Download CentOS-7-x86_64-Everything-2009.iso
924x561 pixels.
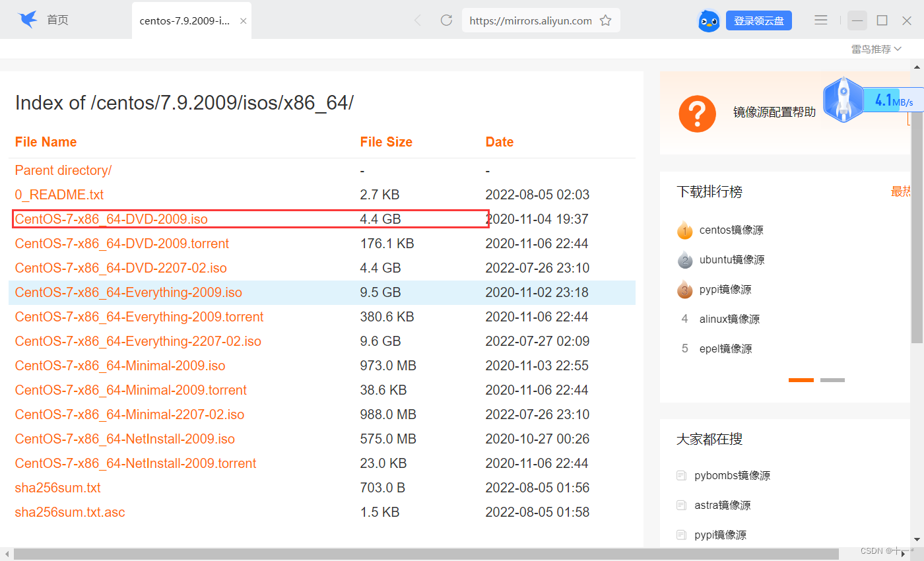point(129,292)
